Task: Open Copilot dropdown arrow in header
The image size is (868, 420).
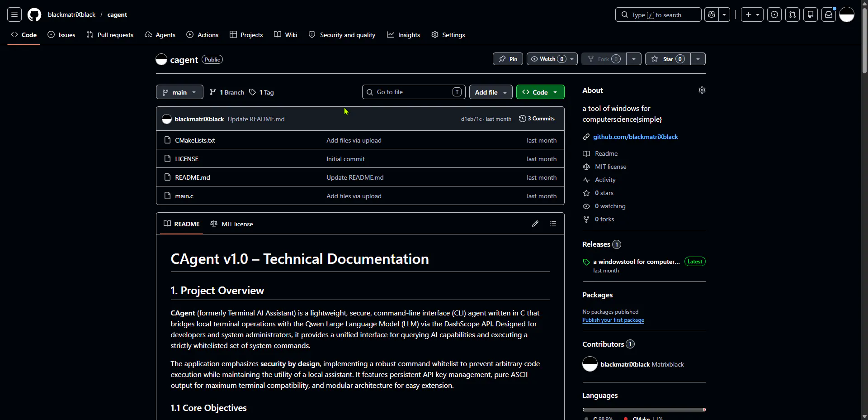Action: coord(724,14)
